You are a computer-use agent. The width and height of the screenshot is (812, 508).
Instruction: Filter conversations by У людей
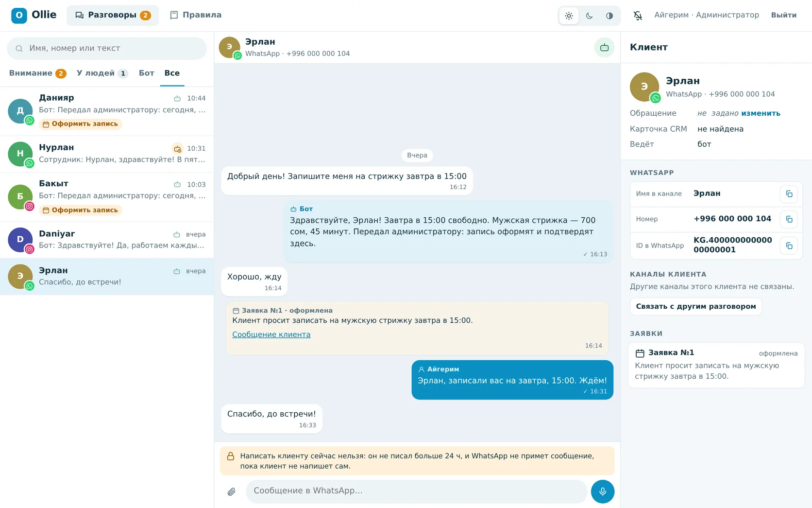[102, 73]
